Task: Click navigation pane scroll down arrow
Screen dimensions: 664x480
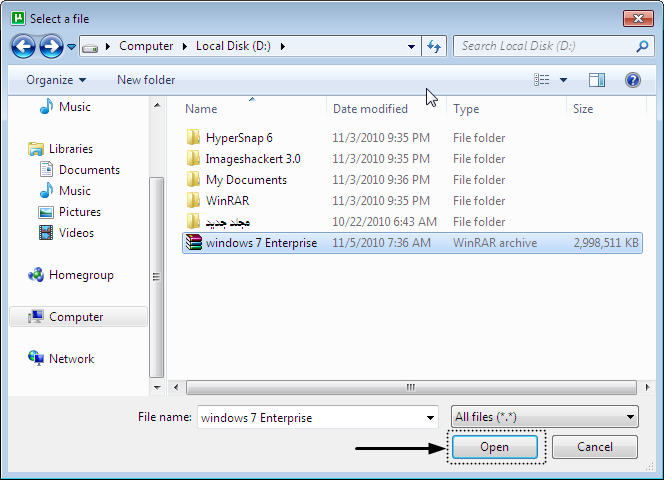Action: point(157,388)
